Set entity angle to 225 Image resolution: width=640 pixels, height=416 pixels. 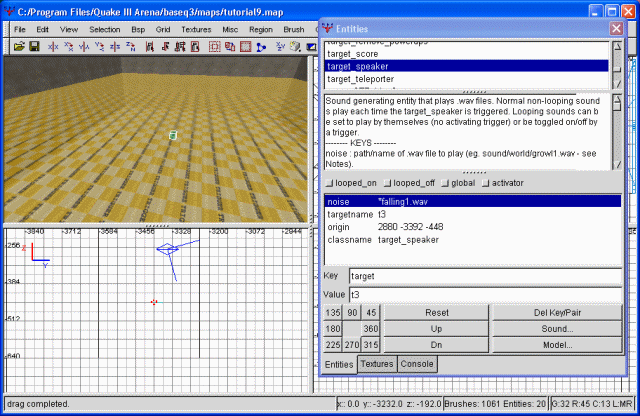(x=333, y=345)
